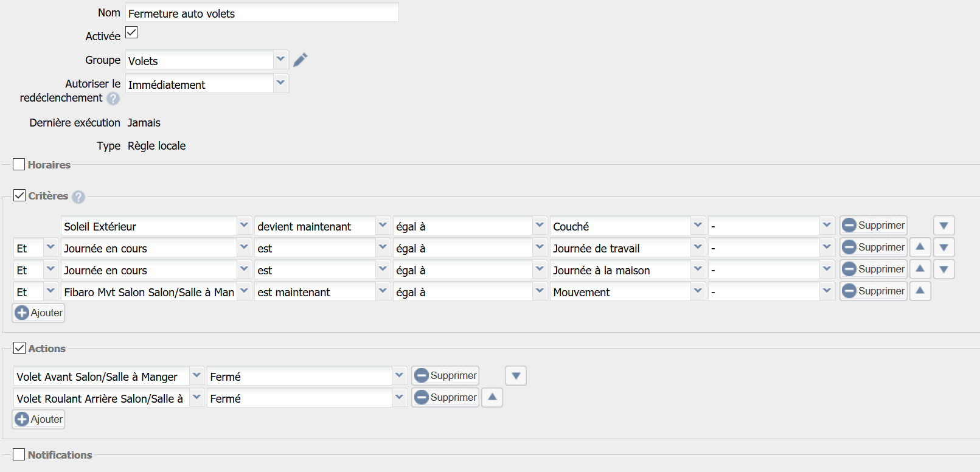Enable the Notifications checkbox
The image size is (980, 472).
pyautogui.click(x=19, y=454)
